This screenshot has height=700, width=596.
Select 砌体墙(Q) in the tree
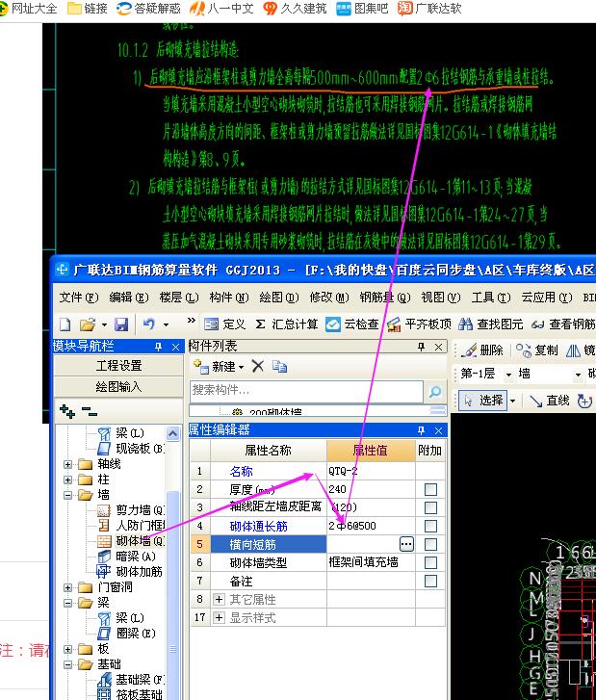(x=131, y=541)
